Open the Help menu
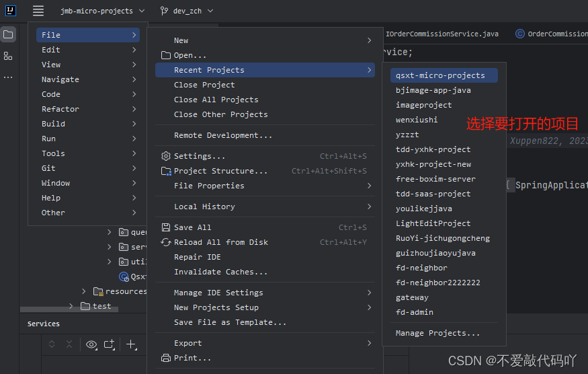 pos(88,198)
